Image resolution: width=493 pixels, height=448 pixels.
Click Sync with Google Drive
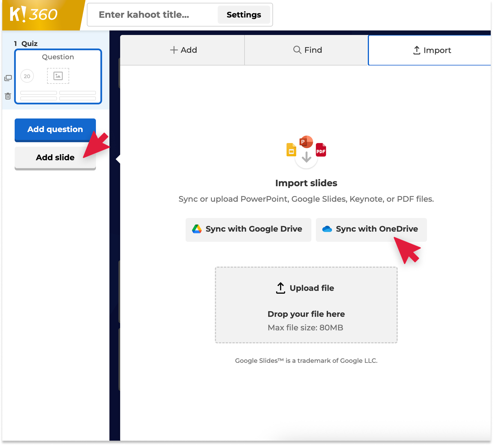click(x=248, y=229)
